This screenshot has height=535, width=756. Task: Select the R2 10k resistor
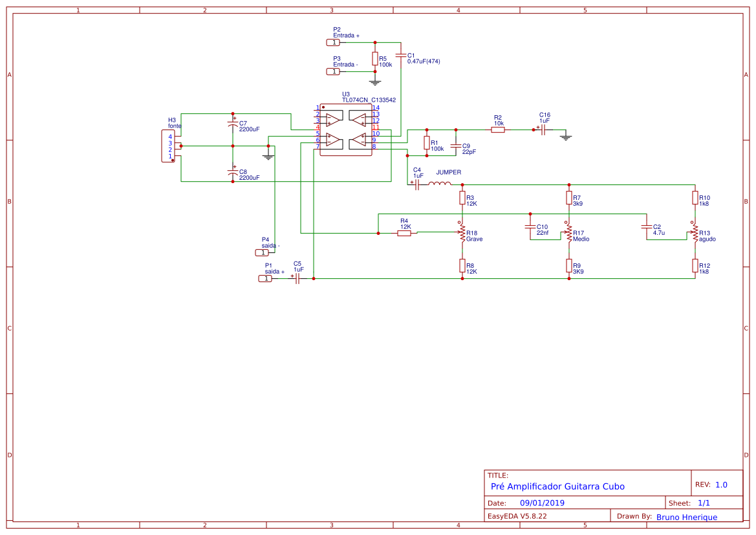click(497, 129)
